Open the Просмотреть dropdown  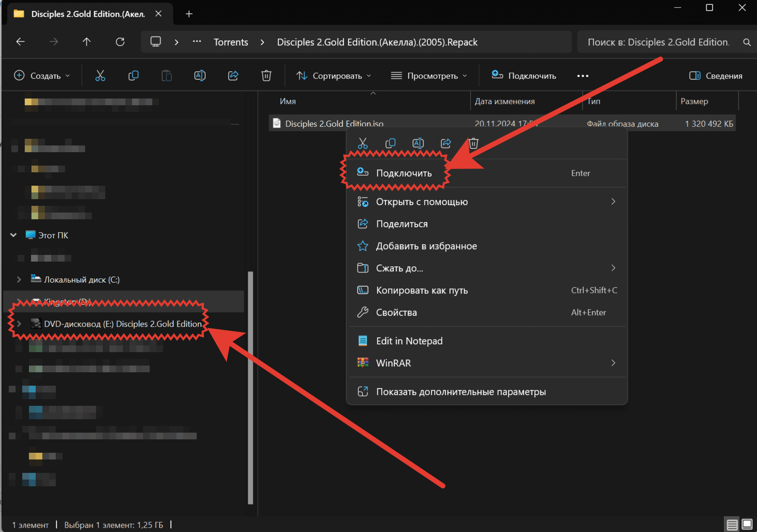(x=429, y=76)
